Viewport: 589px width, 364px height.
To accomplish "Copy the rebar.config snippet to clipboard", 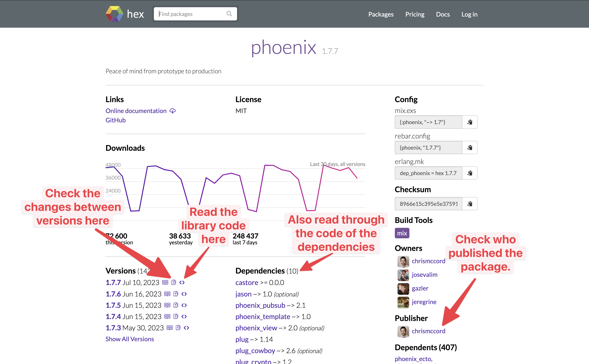I will click(x=469, y=147).
